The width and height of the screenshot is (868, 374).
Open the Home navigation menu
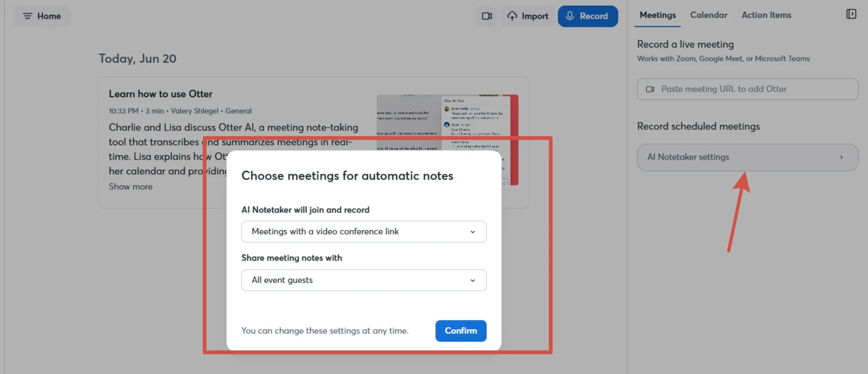pyautogui.click(x=42, y=16)
